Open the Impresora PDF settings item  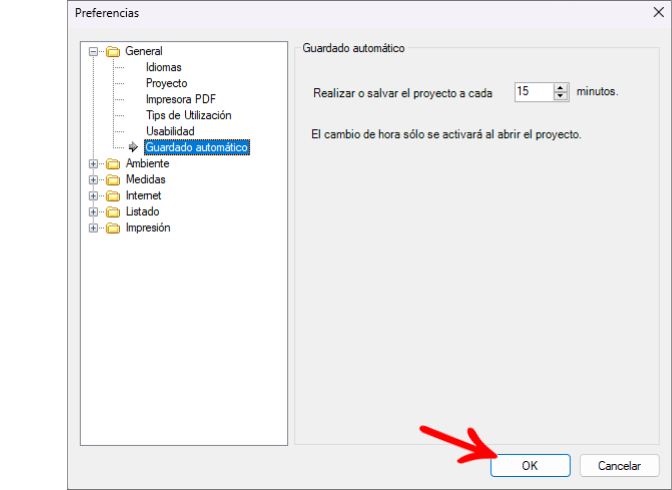coord(180,99)
